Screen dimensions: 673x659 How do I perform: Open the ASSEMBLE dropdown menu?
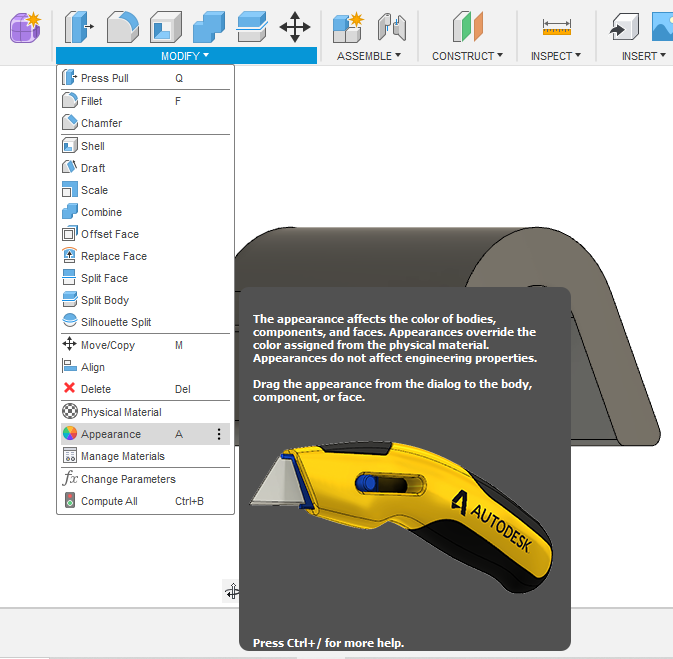[369, 56]
